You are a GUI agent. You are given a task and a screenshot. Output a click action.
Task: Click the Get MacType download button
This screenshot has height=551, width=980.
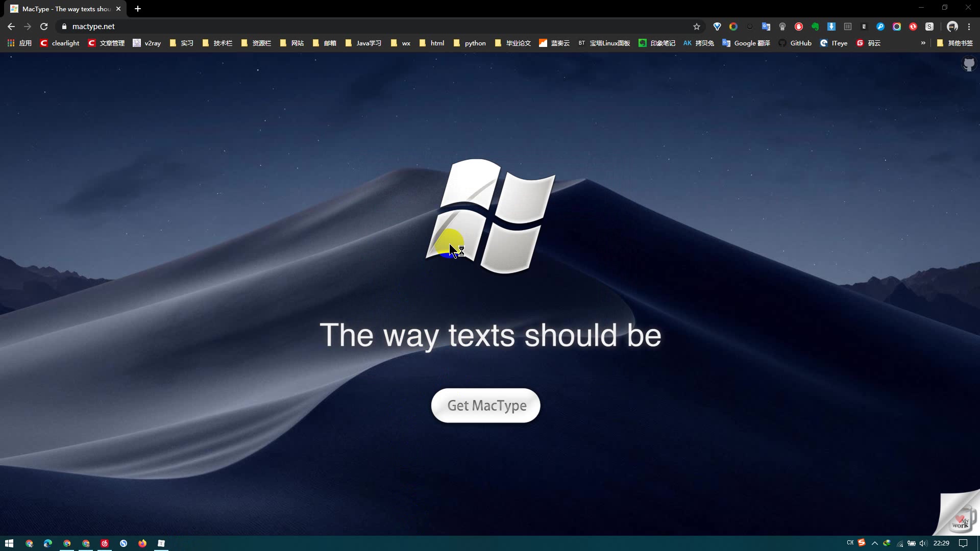click(485, 406)
